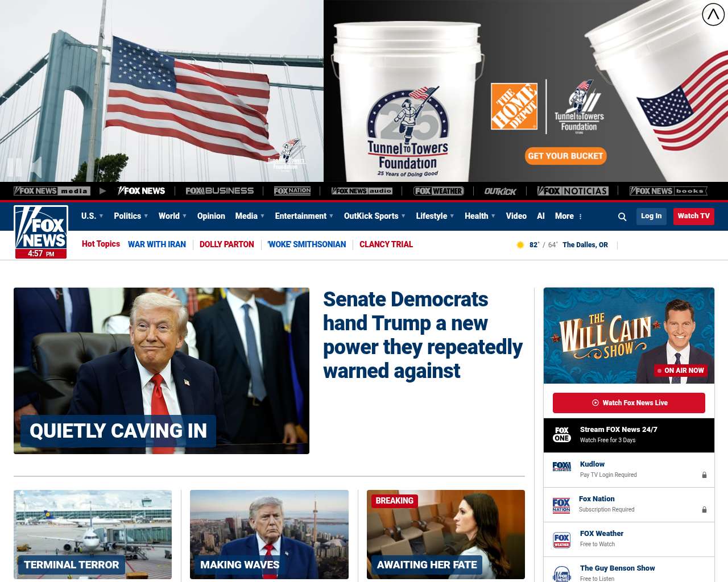Go to the OutKick logo
This screenshot has width=728, height=582.
click(500, 191)
